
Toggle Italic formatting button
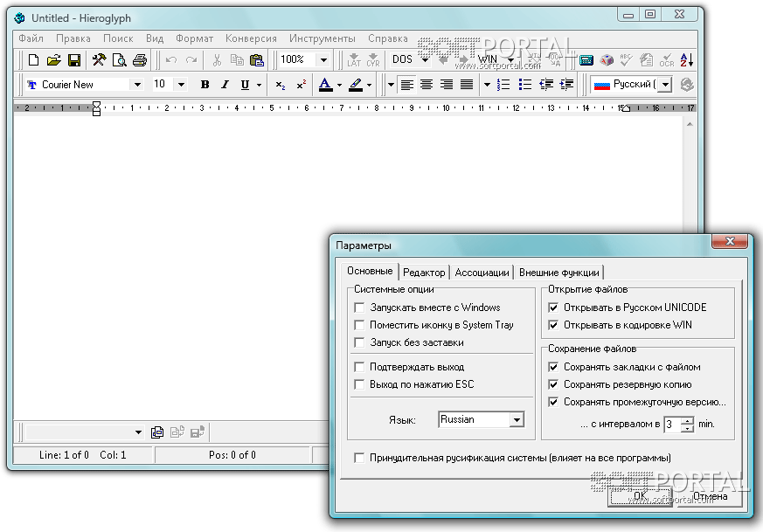pos(225,85)
